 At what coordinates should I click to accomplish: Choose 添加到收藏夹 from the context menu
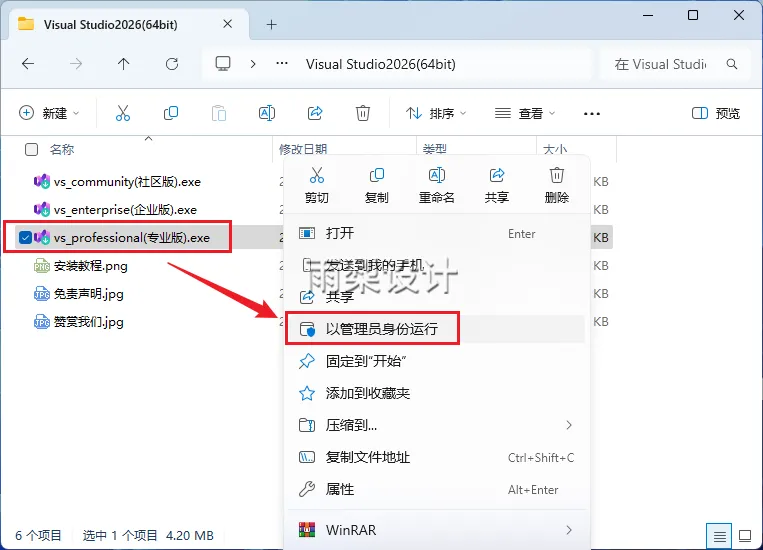[x=436, y=393]
